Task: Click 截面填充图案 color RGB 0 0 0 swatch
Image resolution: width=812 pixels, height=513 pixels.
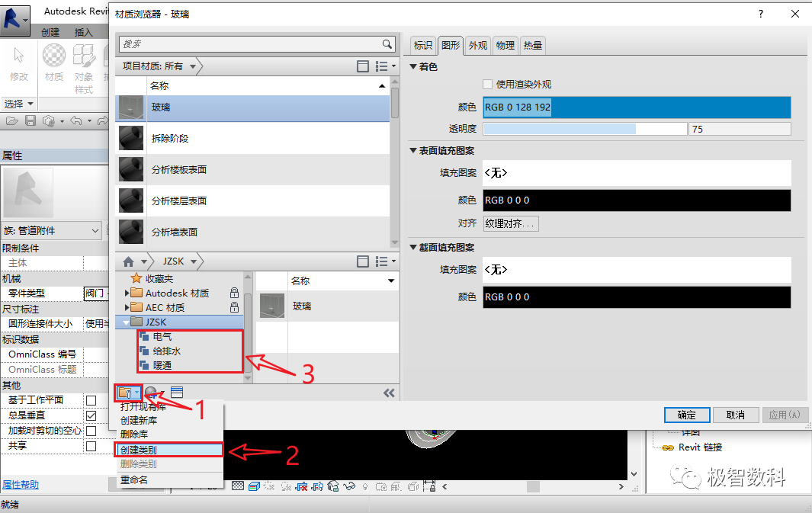Action: coord(637,297)
